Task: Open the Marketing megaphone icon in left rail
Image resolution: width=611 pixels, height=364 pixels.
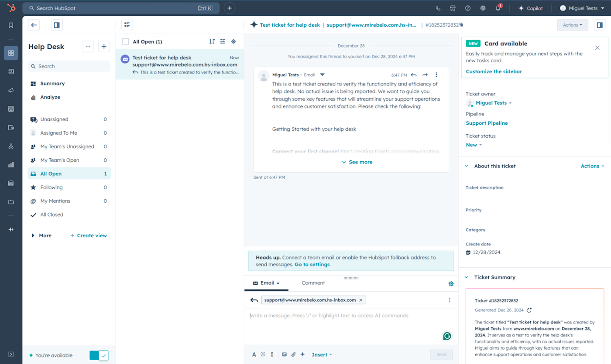Action: coord(11,90)
